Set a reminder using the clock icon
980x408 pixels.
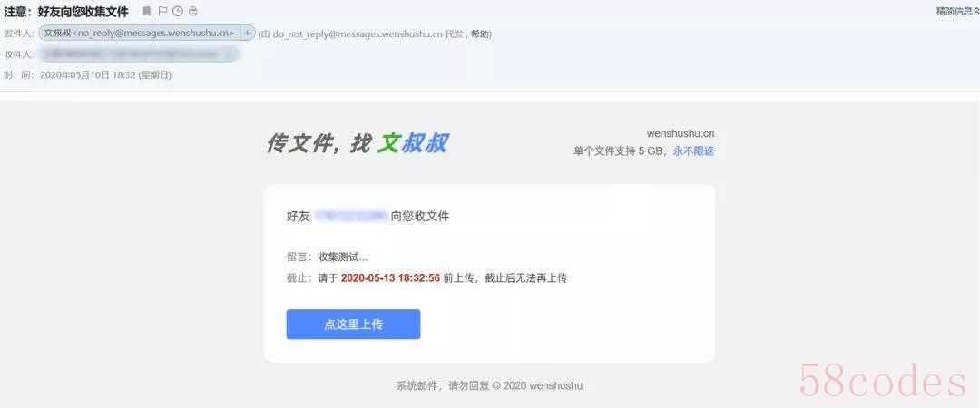click(178, 11)
